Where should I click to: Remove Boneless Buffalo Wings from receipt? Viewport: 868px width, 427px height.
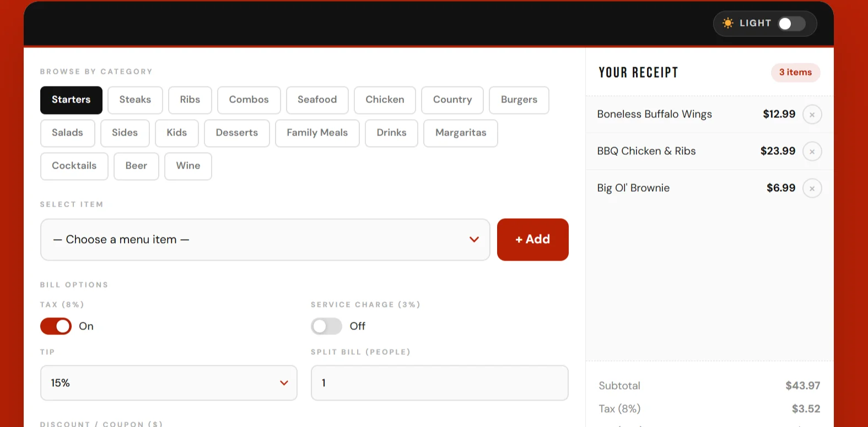(812, 115)
